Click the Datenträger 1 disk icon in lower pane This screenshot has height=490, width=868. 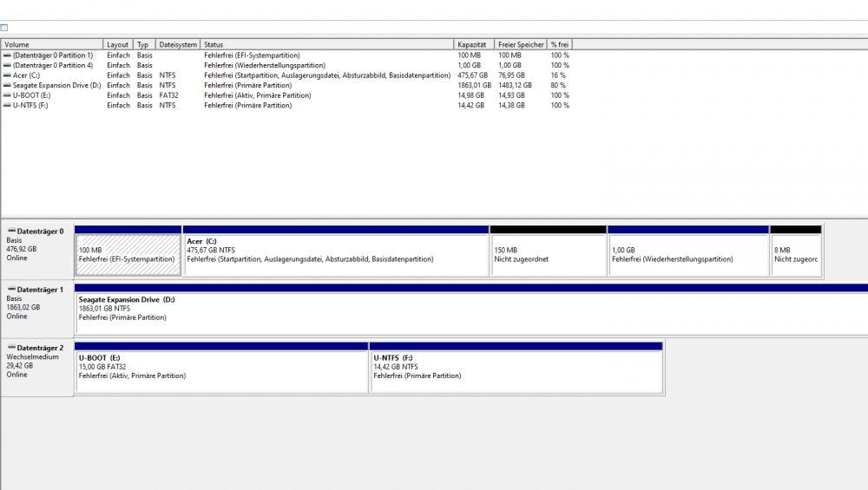pos(11,290)
